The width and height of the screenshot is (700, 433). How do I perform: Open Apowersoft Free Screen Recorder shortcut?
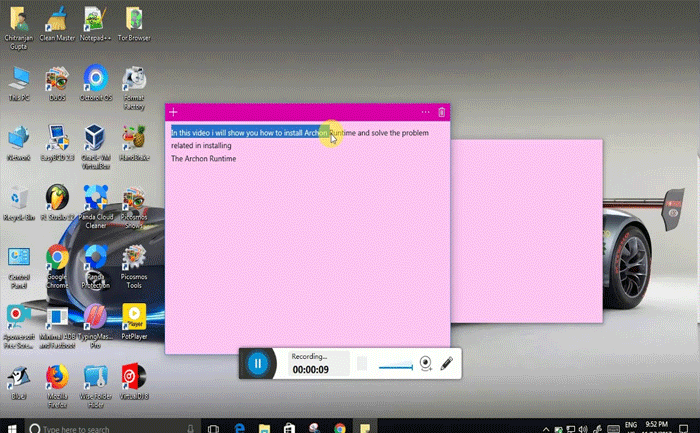(19, 327)
